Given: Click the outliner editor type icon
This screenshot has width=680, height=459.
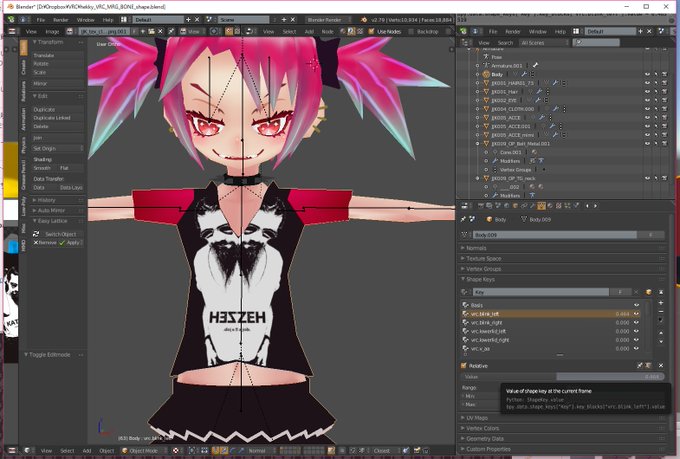Looking at the screenshot, I should point(465,43).
